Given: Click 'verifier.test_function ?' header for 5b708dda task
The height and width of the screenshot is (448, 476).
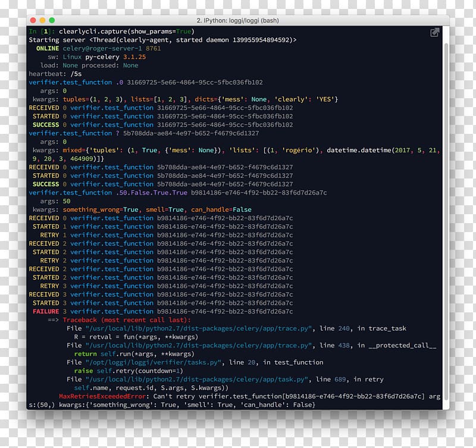Looking at the screenshot, I should pyautogui.click(x=144, y=133).
